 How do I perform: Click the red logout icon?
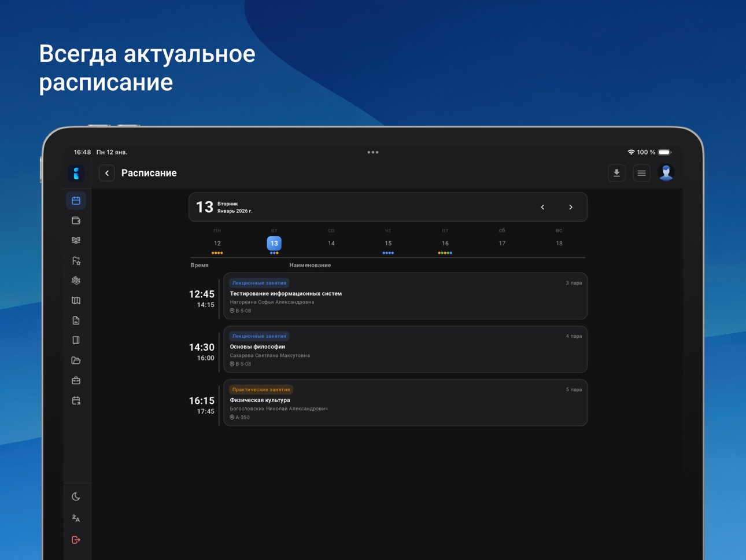(76, 540)
